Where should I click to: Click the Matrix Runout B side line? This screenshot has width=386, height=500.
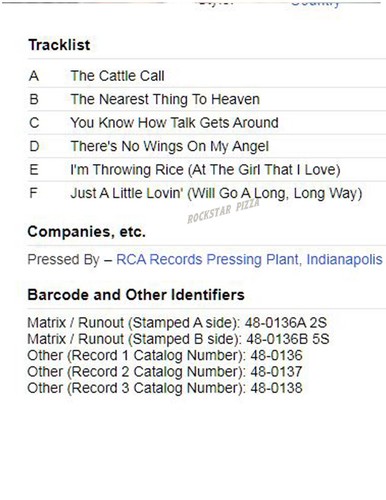point(178,339)
